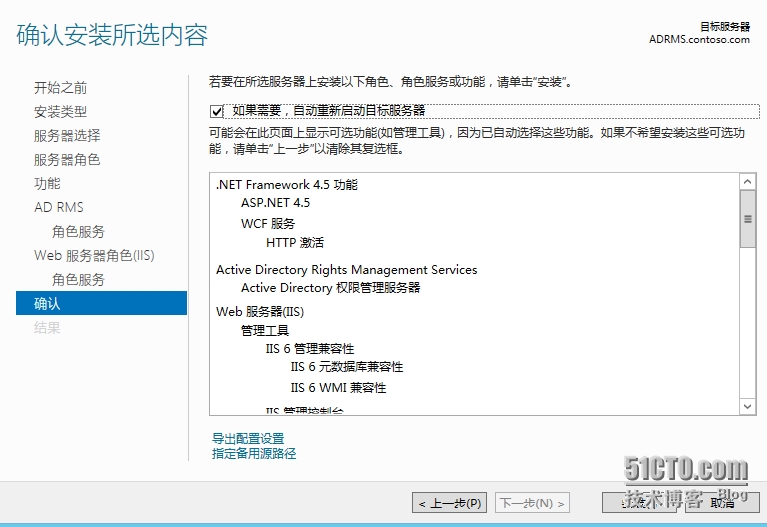This screenshot has height=527, width=767.
Task: Switch to the 功能 step
Action: [x=47, y=183]
